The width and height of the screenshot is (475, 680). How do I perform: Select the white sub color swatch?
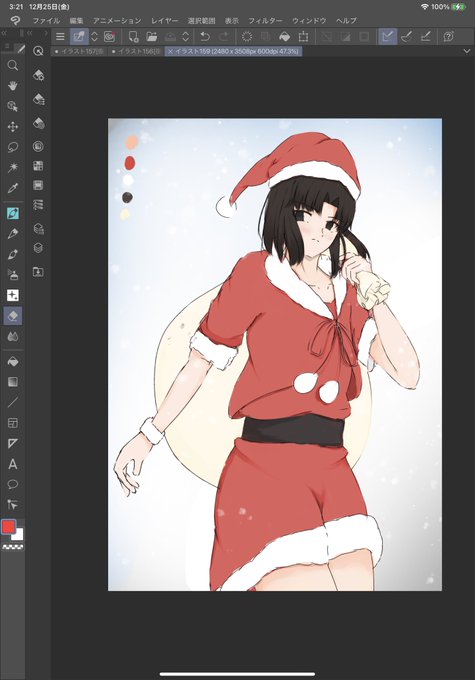(x=18, y=535)
